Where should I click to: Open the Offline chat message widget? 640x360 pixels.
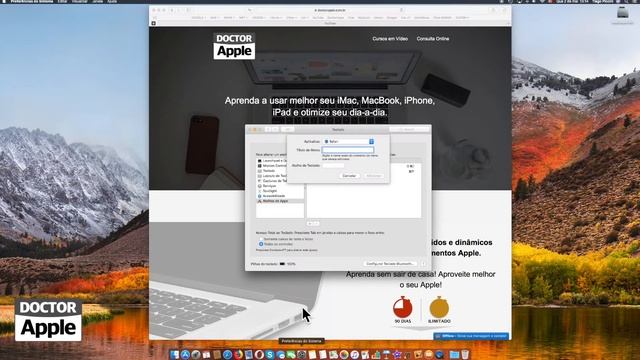pyautogui.click(x=471, y=336)
